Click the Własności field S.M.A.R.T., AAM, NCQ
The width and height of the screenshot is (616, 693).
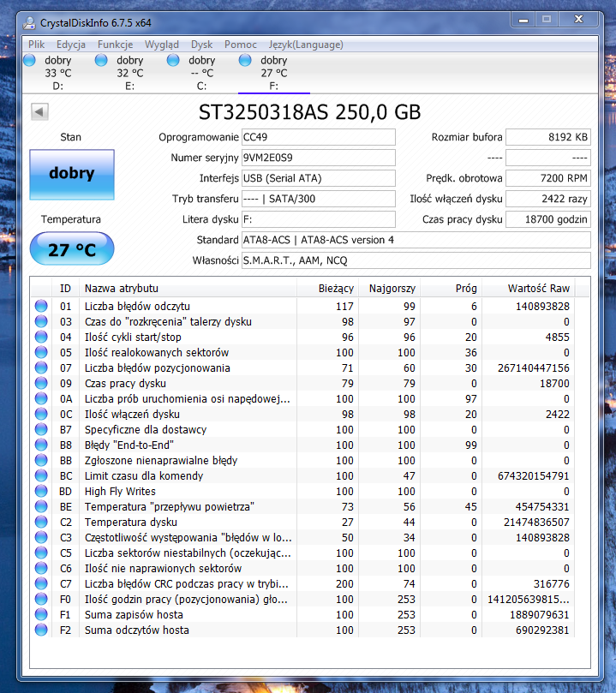pos(416,260)
